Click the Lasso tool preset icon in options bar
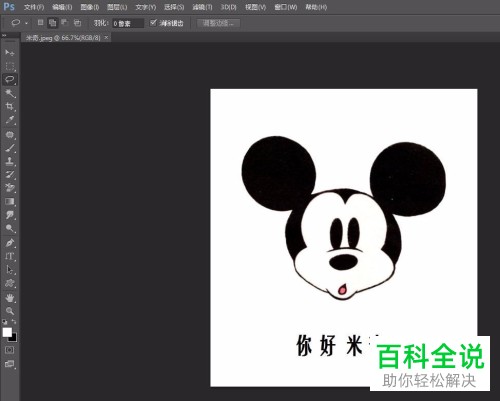This screenshot has width=500, height=401. pyautogui.click(x=16, y=23)
